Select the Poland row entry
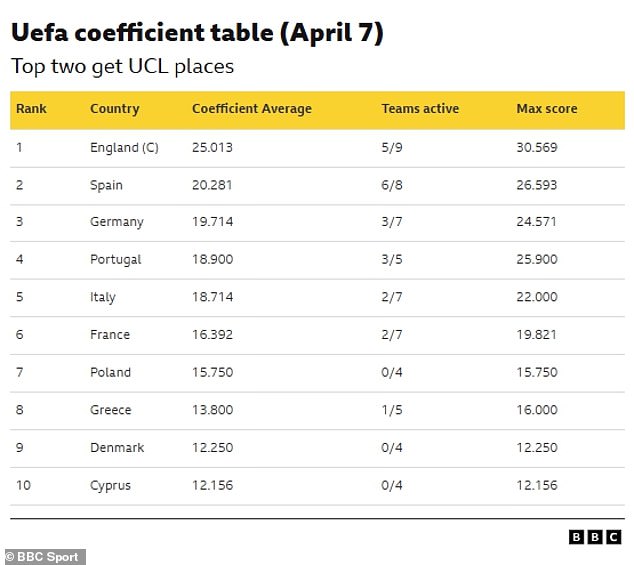Image resolution: width=634 pixels, height=565 pixels. tap(110, 372)
